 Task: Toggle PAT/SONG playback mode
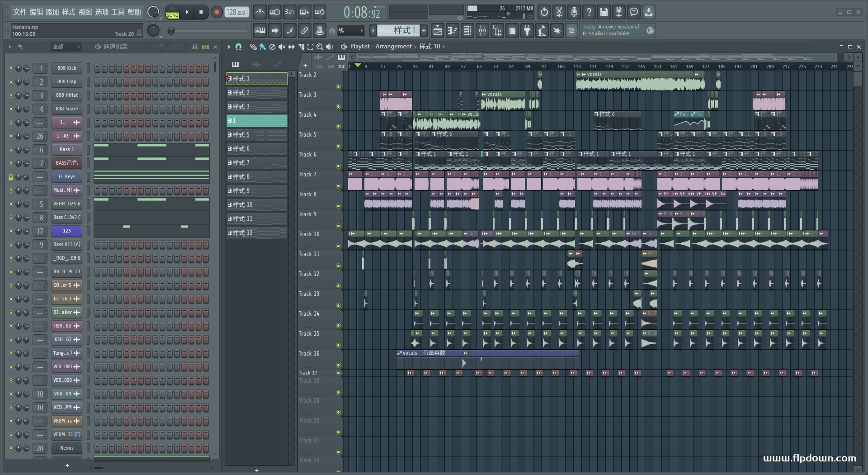coord(173,12)
